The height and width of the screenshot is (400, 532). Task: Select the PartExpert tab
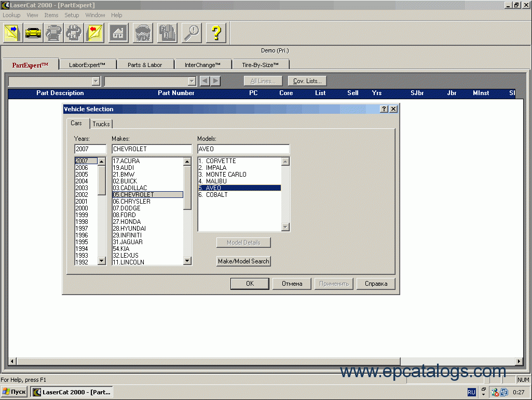(x=30, y=65)
